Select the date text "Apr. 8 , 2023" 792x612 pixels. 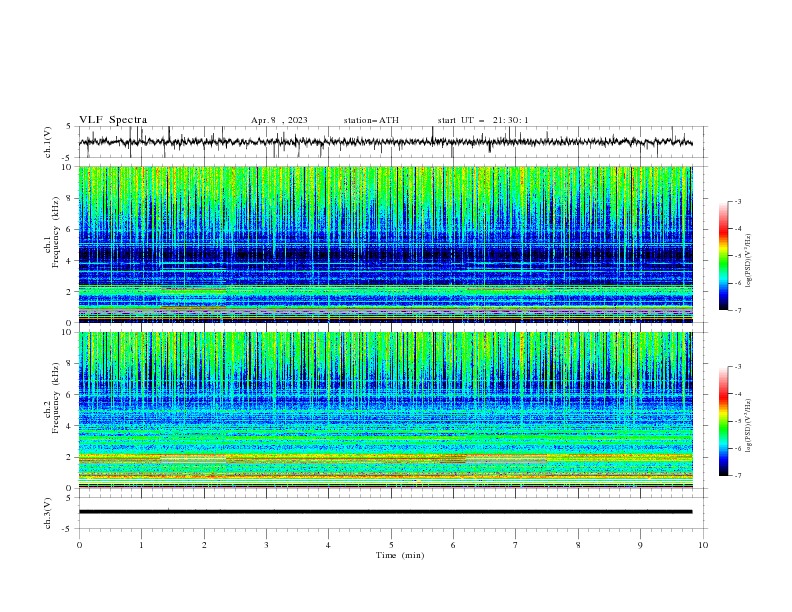(x=279, y=120)
